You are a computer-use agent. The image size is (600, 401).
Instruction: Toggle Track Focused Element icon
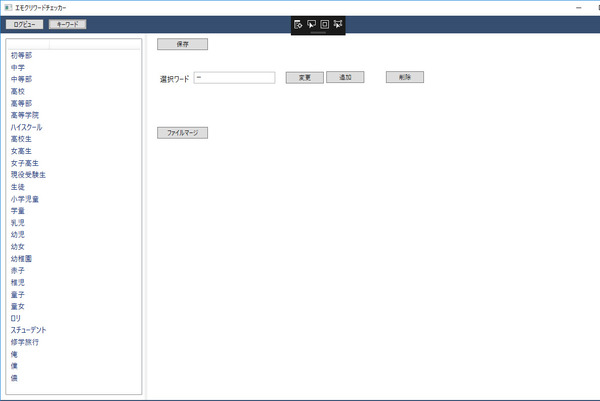[338, 24]
